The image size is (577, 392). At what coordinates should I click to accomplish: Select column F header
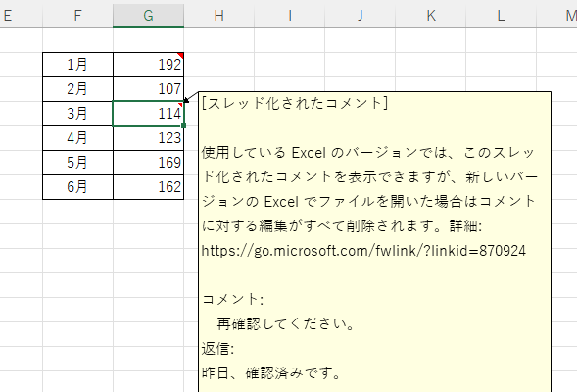77,15
